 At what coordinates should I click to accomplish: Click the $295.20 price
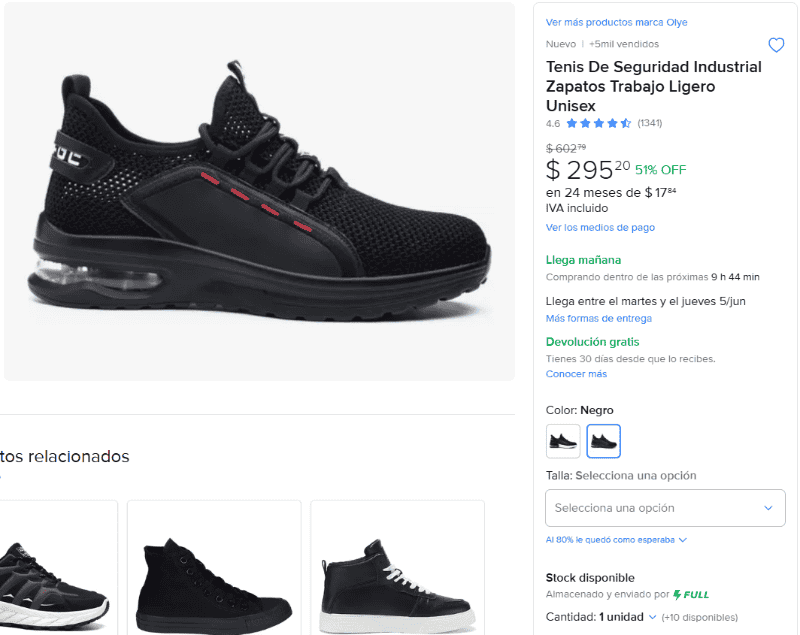(588, 170)
